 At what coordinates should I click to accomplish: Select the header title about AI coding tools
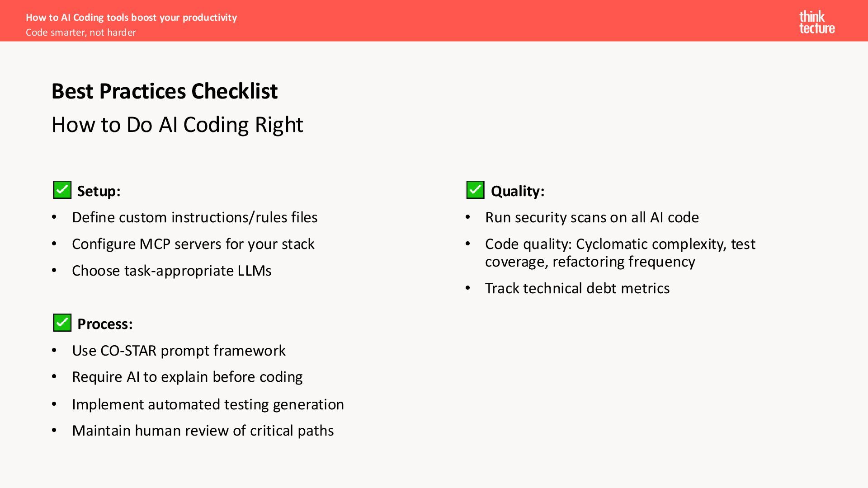pos(131,17)
